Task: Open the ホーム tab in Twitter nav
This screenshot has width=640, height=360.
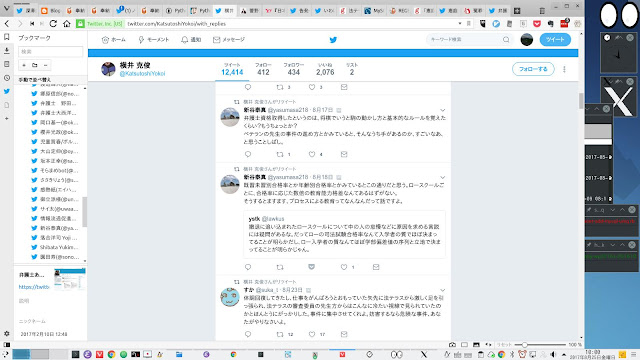Action: coord(113,40)
